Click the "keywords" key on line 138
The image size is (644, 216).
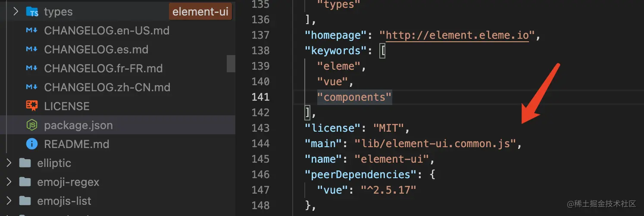(x=336, y=50)
